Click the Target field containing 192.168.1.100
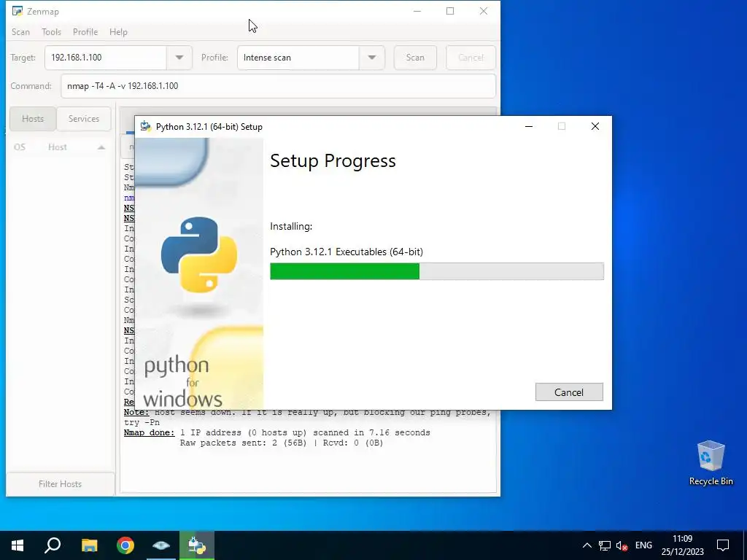This screenshot has width=747, height=560. pos(106,58)
